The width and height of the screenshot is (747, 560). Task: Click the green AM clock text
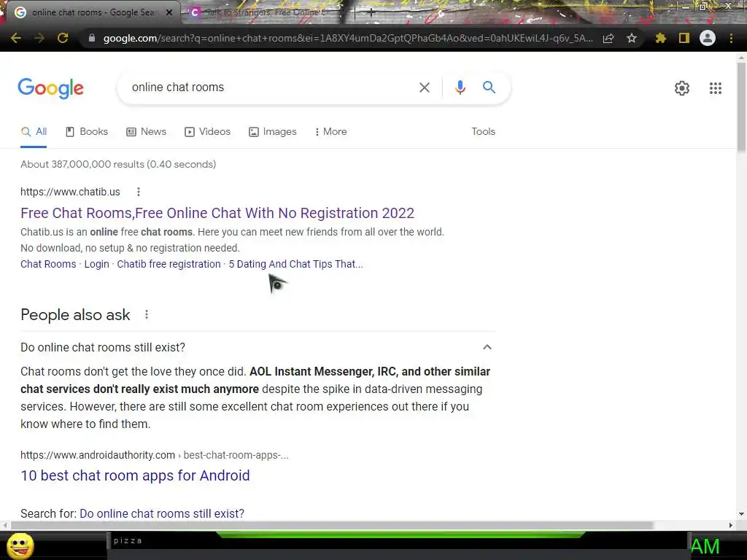coord(705,546)
